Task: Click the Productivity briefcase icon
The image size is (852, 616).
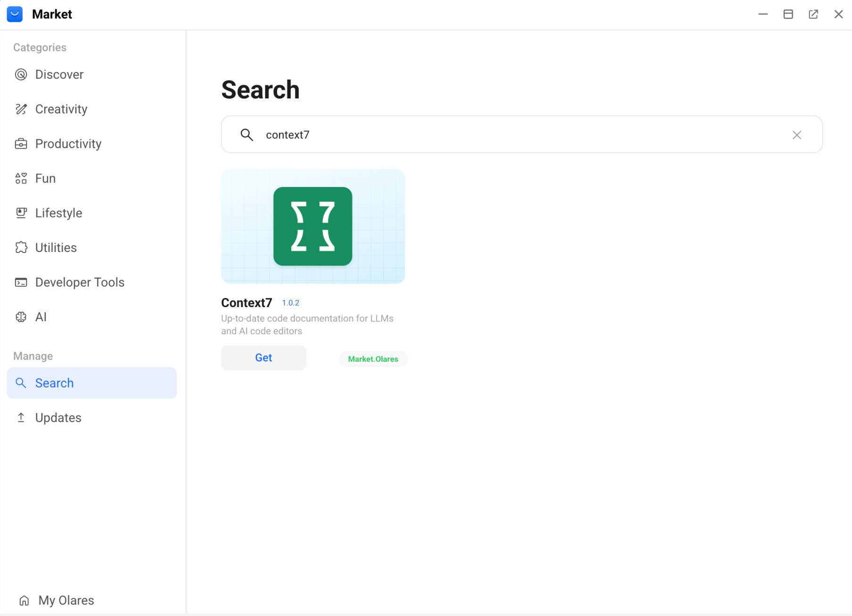Action: 21,144
